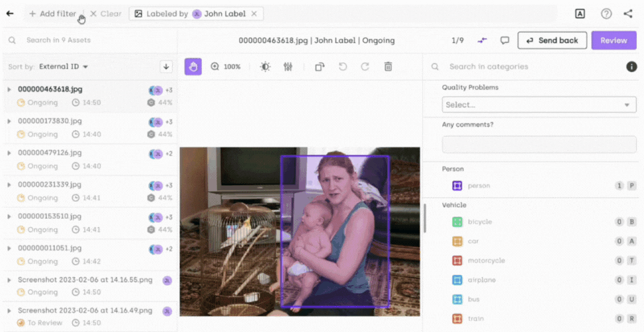Open the help question mark icon
This screenshot has width=644, height=332.
(606, 13)
